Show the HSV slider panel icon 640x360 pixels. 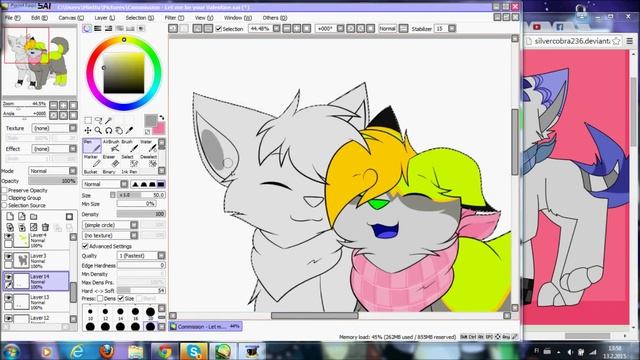coord(108,28)
